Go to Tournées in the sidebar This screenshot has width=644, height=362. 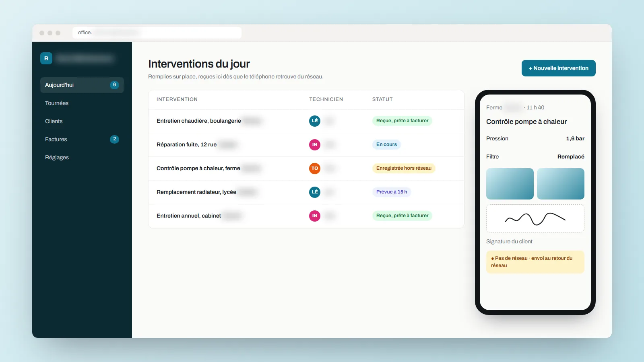82,103
